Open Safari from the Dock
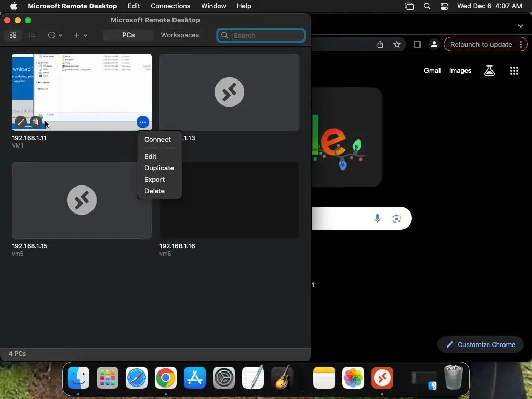The height and width of the screenshot is (399, 532). coord(137,378)
